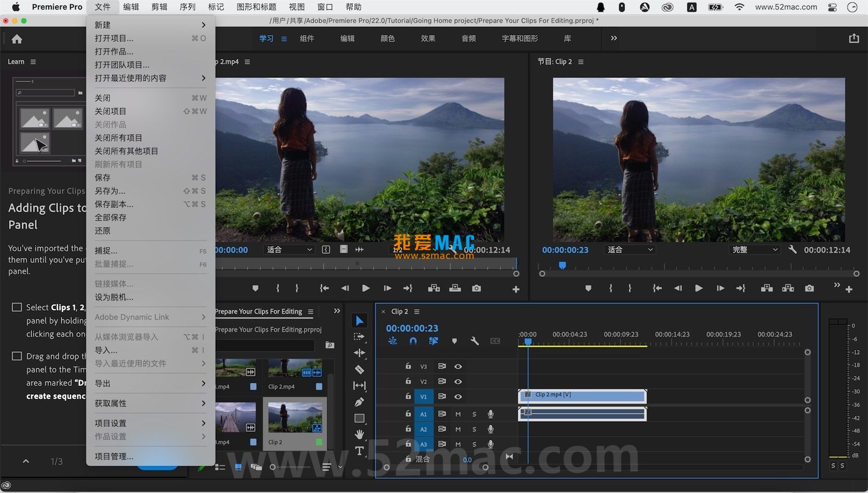Open Program monitor settings wrench
The height and width of the screenshot is (493, 868).
pyautogui.click(x=793, y=249)
